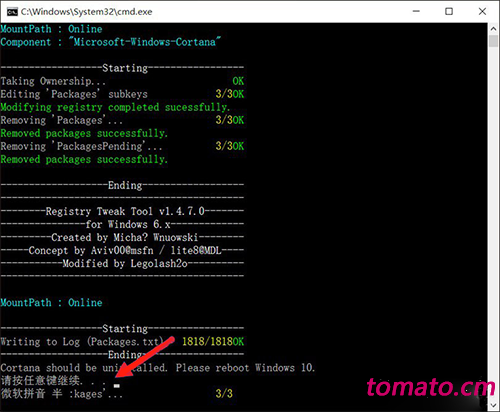Image resolution: width=500 pixels, height=412 pixels.
Task: Click the C:\Windows\System32\cmd.exe title text
Action: (x=86, y=12)
